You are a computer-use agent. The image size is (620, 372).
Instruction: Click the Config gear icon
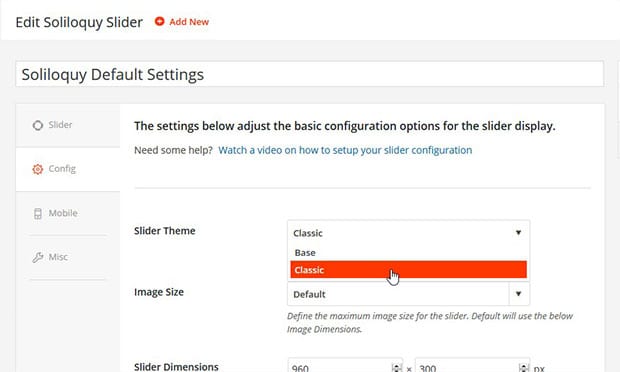coord(38,169)
